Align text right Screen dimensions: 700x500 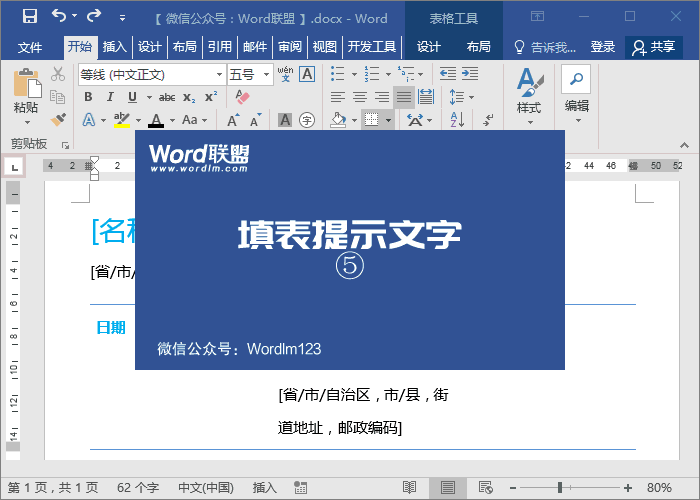click(382, 97)
